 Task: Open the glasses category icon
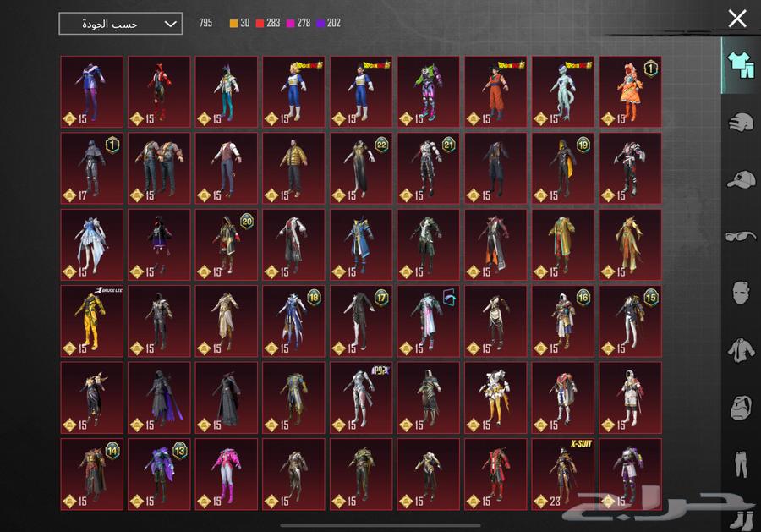(x=741, y=236)
